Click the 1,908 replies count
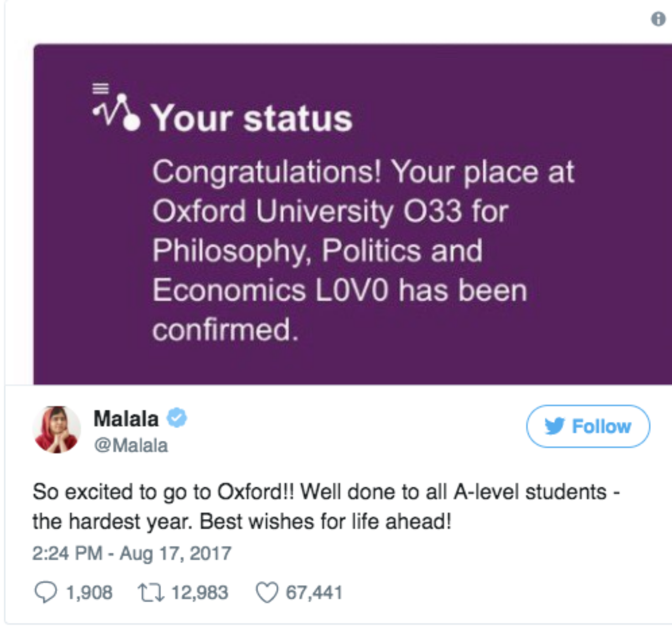672x626 pixels. 89,593
